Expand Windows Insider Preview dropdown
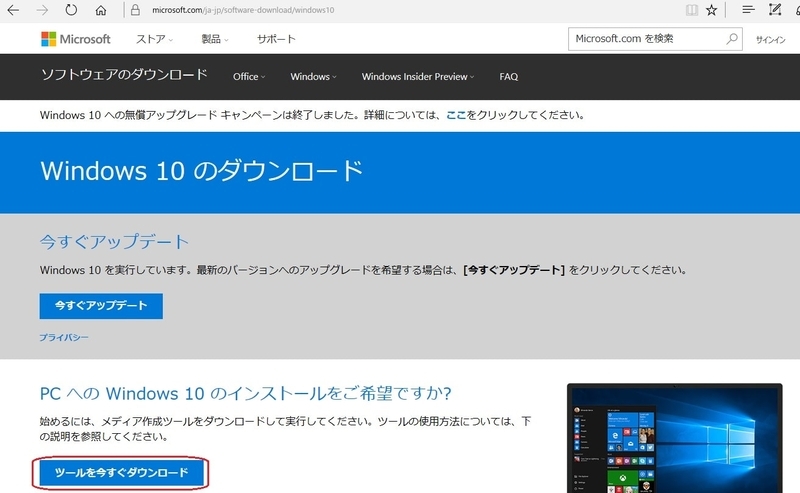This screenshot has width=800, height=493. pyautogui.click(x=418, y=77)
